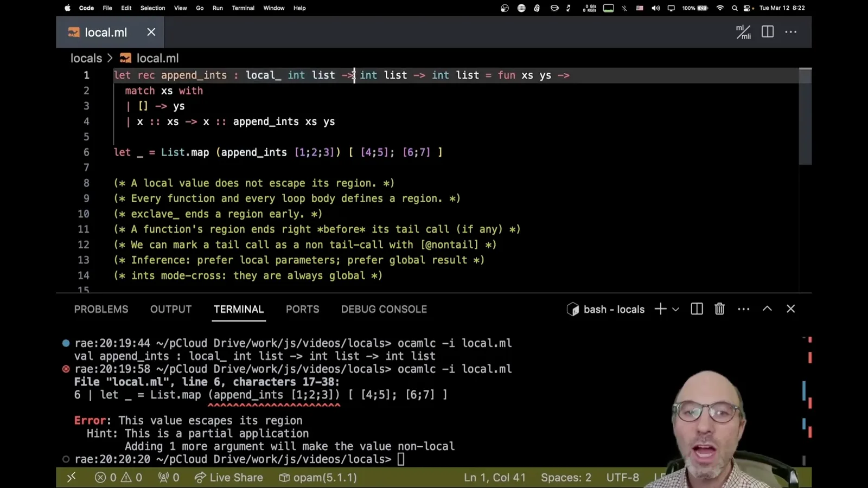The width and height of the screenshot is (868, 488).
Task: Open Wi-Fi status menu
Action: 720,8
